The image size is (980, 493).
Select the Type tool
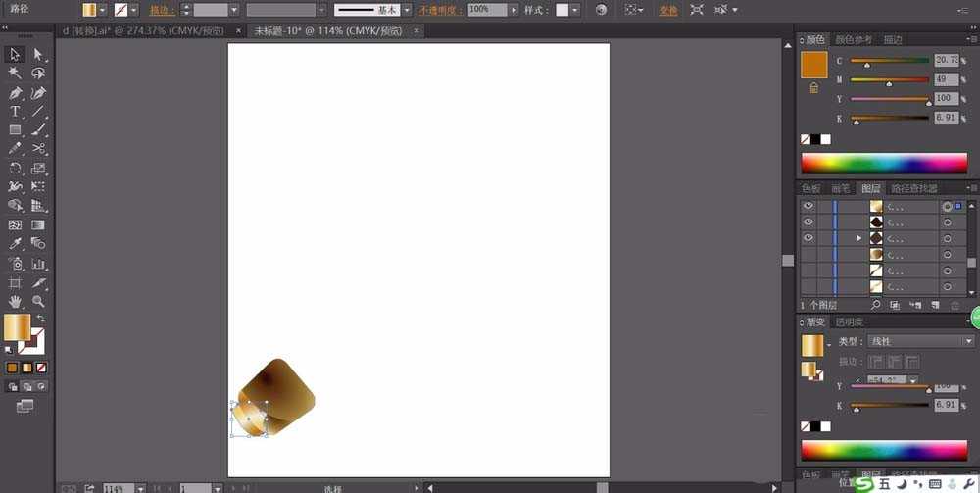point(16,112)
